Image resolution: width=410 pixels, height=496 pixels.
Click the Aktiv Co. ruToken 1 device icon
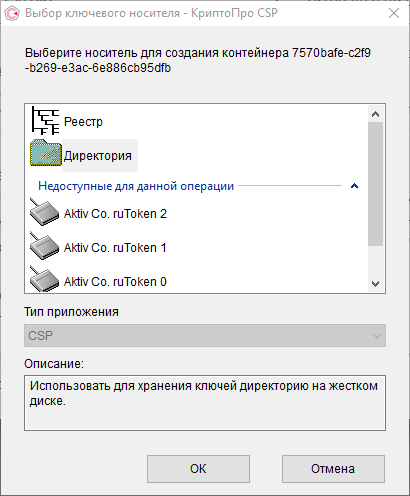(44, 246)
